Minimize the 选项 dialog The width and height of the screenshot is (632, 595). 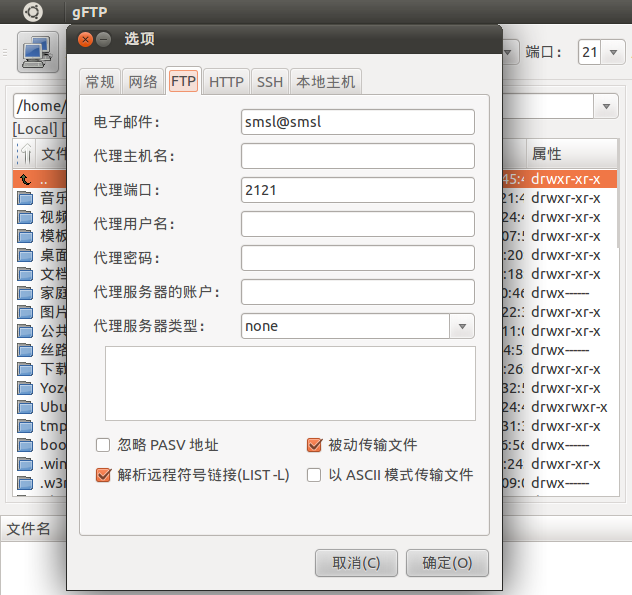[x=104, y=40]
